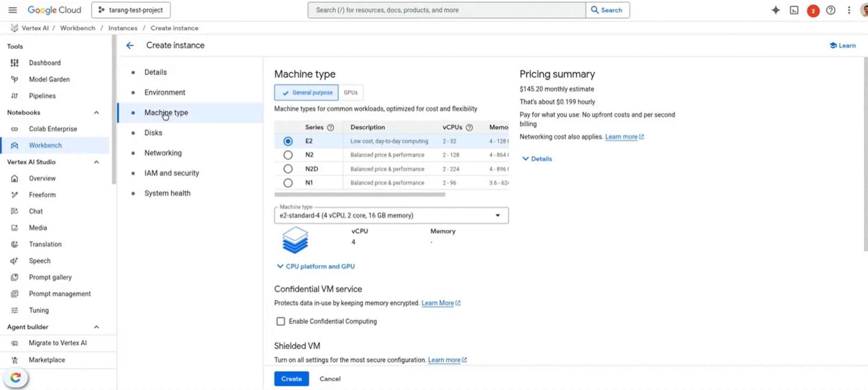The image size is (868, 390).
Task: Activate Cloud Shell terminal icon
Action: pyautogui.click(x=794, y=10)
